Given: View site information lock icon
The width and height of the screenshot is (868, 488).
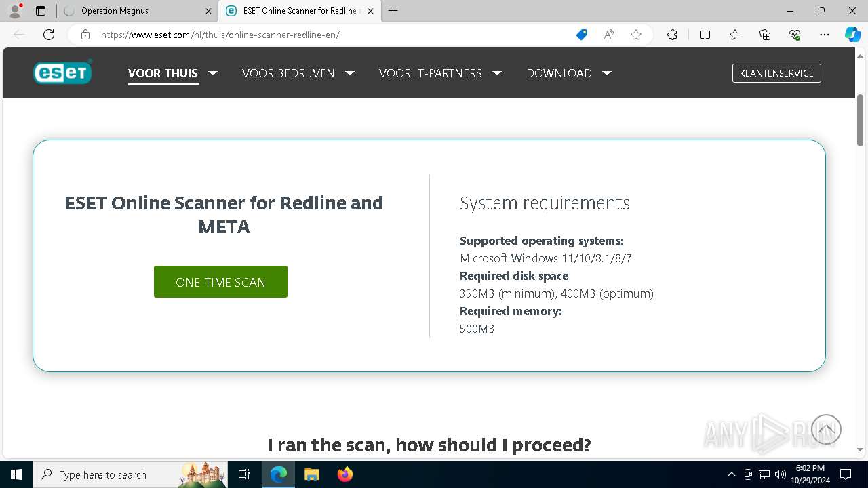Looking at the screenshot, I should [x=85, y=35].
